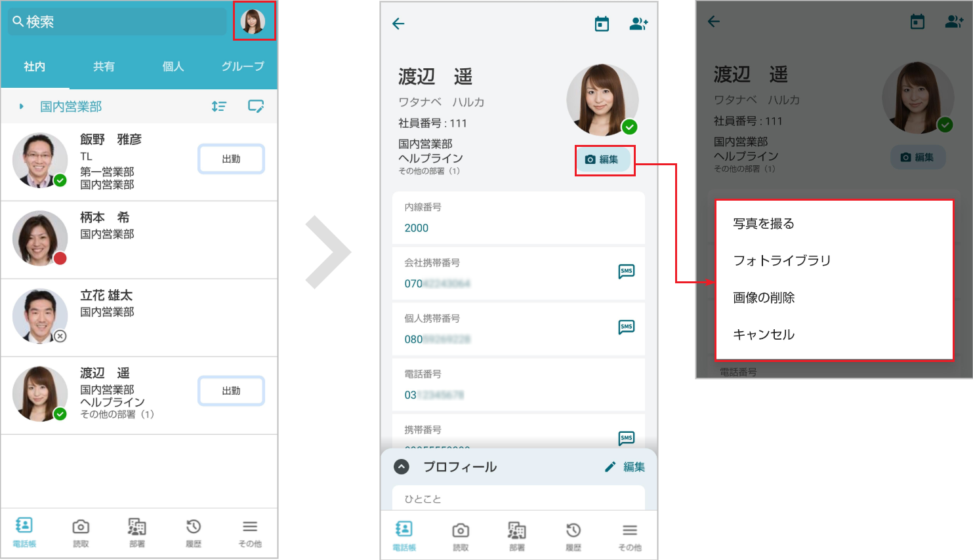Open 飯野 雅彦's photo thumbnail
The width and height of the screenshot is (973, 560).
coord(40,161)
